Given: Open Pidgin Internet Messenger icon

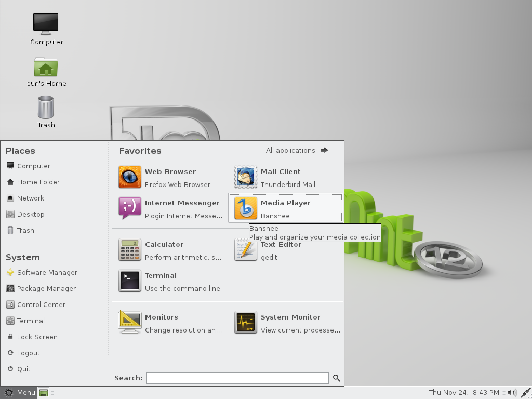Looking at the screenshot, I should 129,208.
